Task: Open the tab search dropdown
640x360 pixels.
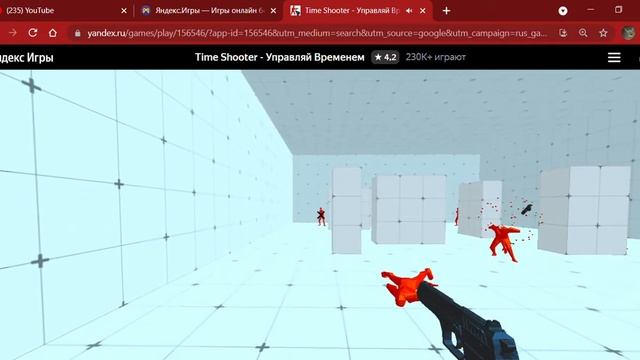Action: tap(563, 11)
